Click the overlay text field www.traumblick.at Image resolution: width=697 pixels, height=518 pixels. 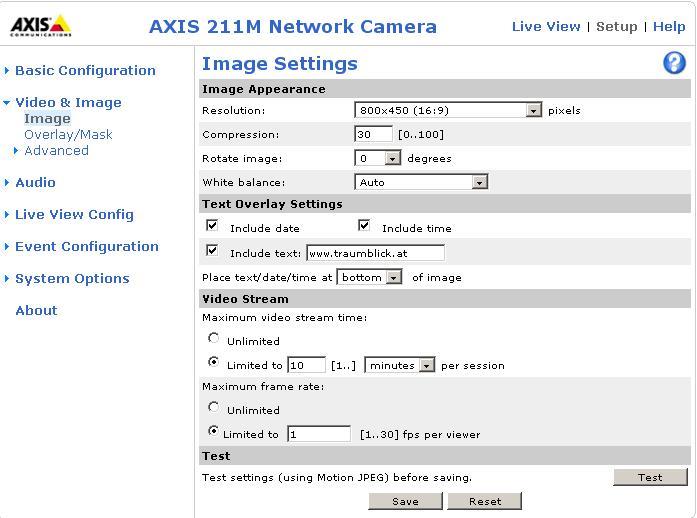(x=376, y=253)
